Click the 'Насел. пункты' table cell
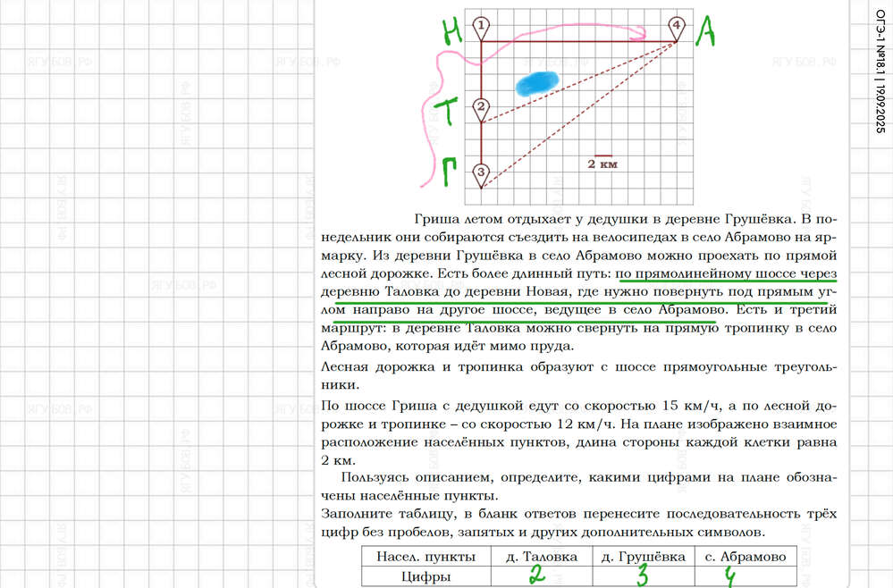The image size is (893, 588). click(419, 556)
